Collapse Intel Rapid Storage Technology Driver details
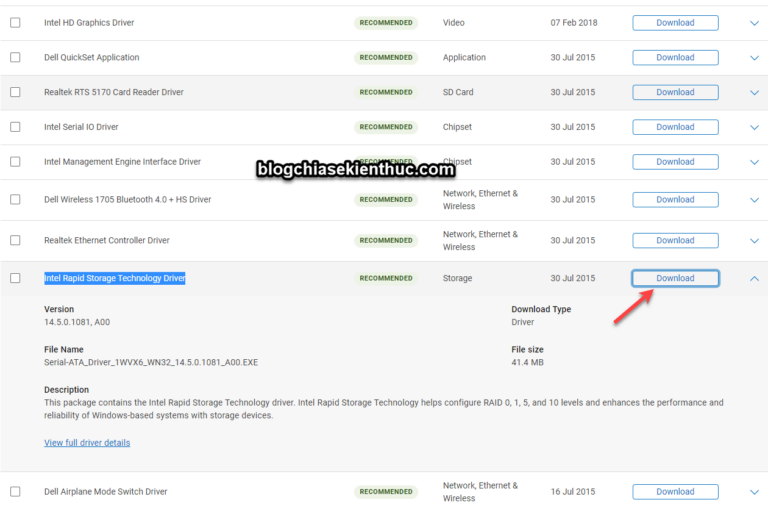The height and width of the screenshot is (508, 768). (x=754, y=278)
